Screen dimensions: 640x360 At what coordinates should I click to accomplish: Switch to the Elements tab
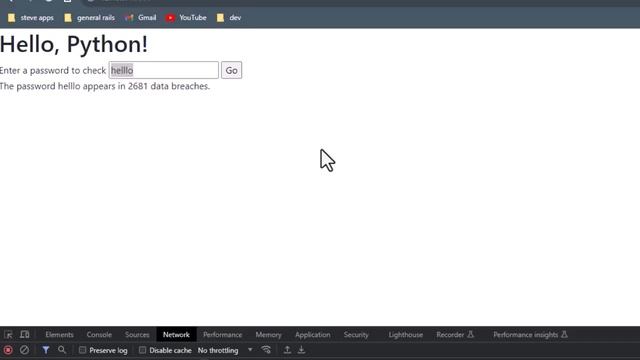tap(60, 335)
